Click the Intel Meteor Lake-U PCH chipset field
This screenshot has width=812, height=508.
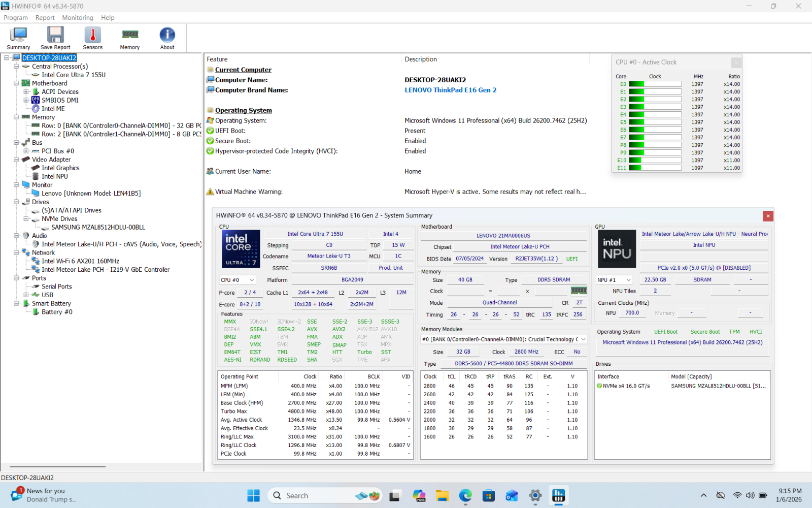click(520, 247)
